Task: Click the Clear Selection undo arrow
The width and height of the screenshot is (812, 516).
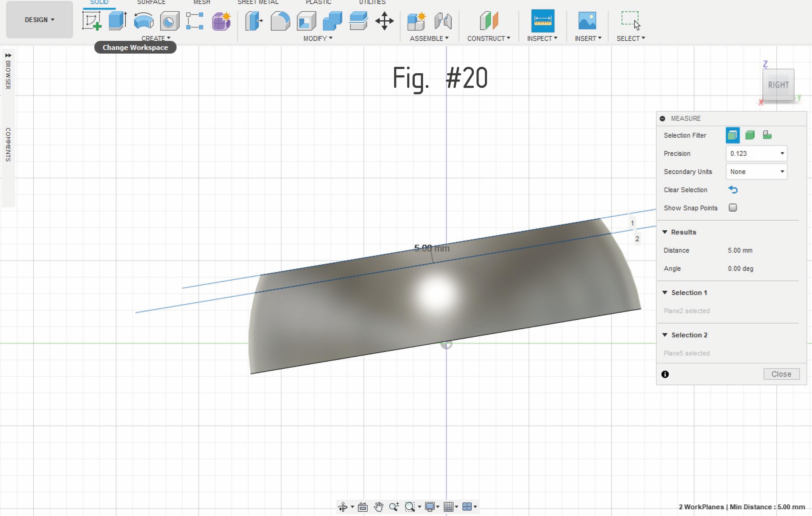Action: click(733, 190)
